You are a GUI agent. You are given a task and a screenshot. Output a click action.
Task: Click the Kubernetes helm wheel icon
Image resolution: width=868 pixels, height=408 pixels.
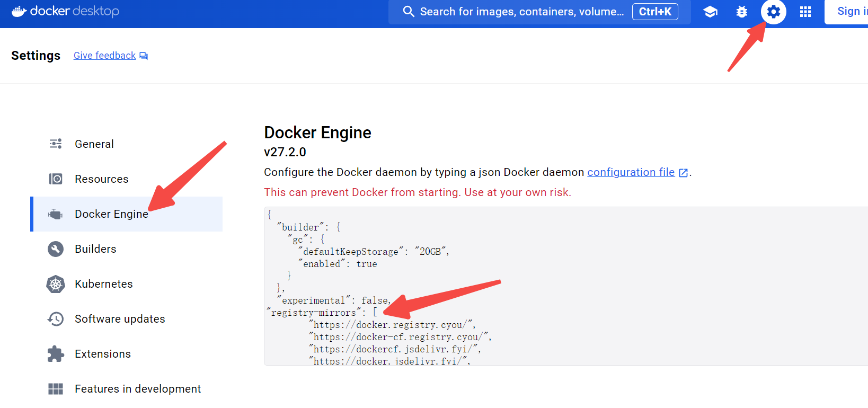(56, 284)
